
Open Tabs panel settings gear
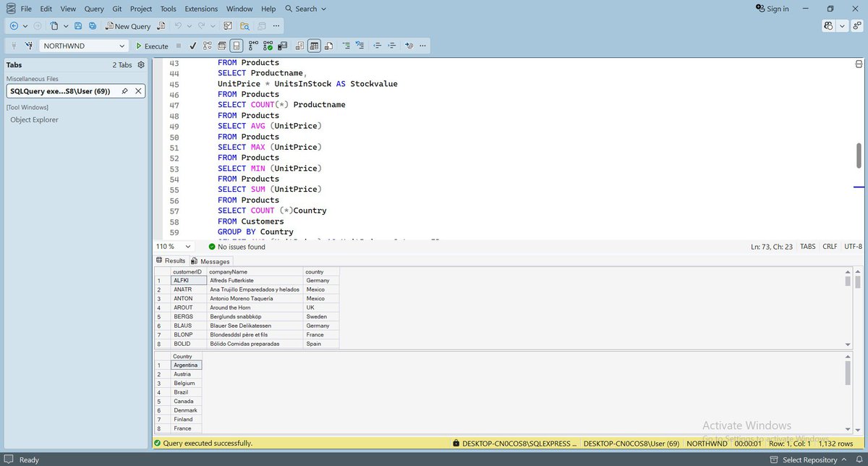[x=141, y=64]
